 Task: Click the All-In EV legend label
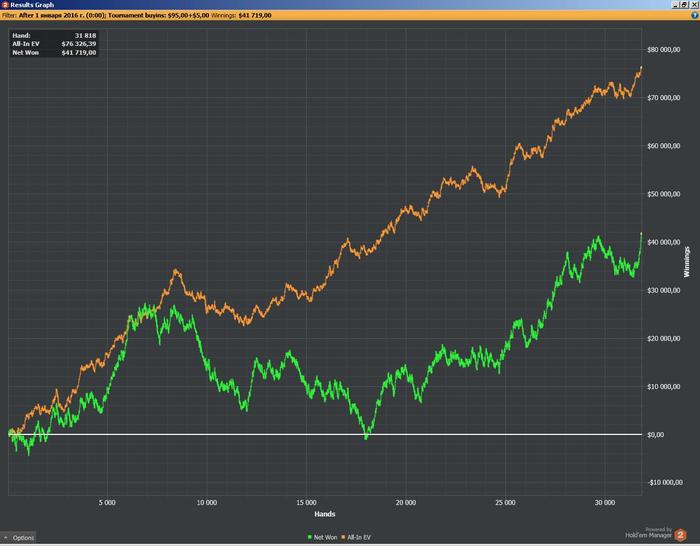click(x=359, y=537)
